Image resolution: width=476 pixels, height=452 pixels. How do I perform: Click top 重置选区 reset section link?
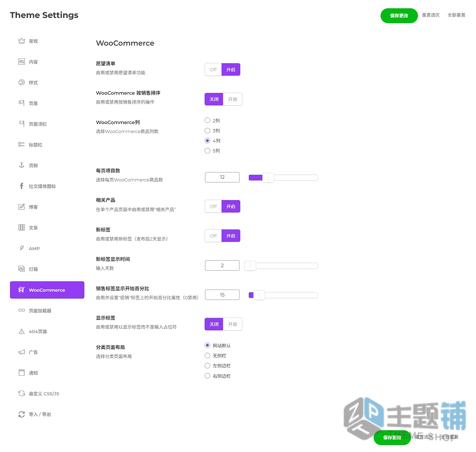click(x=431, y=15)
